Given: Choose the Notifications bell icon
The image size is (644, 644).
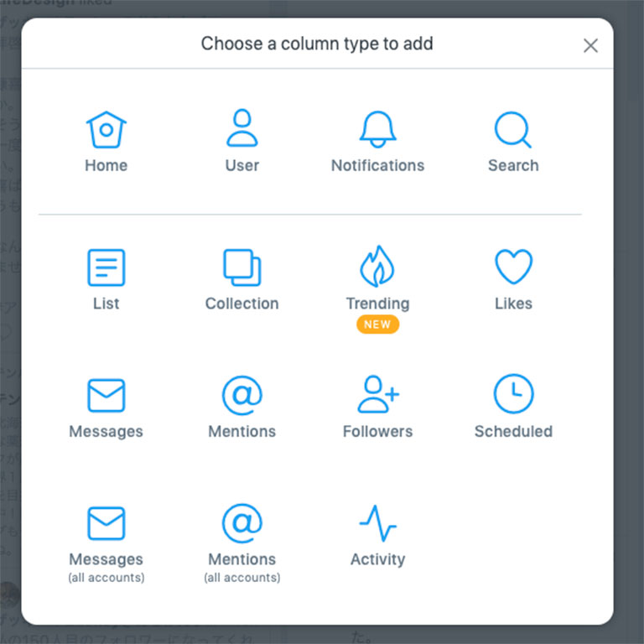Looking at the screenshot, I should pyautogui.click(x=377, y=130).
